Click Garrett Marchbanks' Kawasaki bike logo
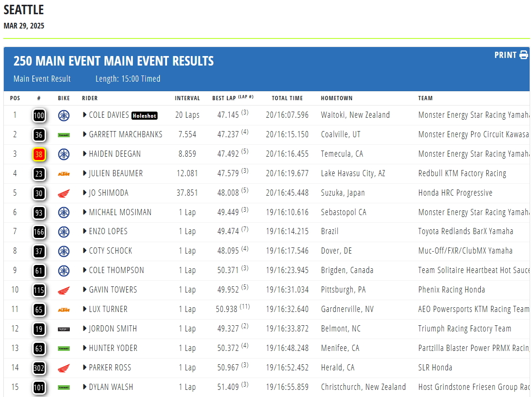532x397 pixels. pos(64,135)
